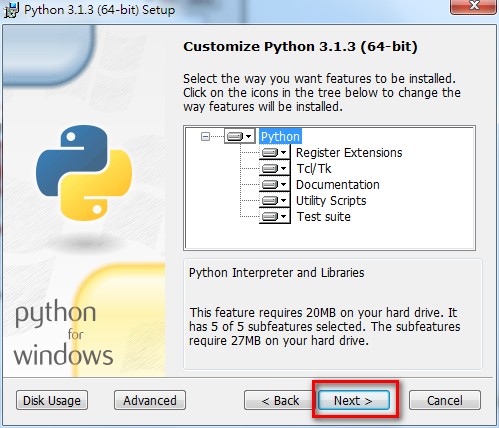Screen dimensions: 499x428
Task: Select the Python tree item
Action: point(280,136)
